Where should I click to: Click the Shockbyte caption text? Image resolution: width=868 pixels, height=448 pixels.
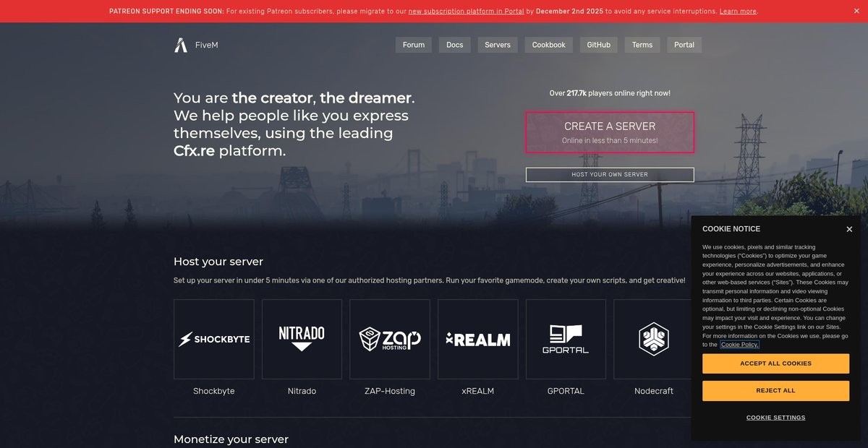[214, 391]
